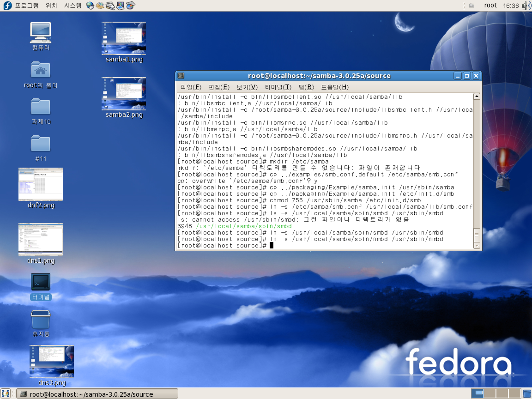
Task: Click the terminal taskbar button in bottom panel
Action: (x=97, y=394)
